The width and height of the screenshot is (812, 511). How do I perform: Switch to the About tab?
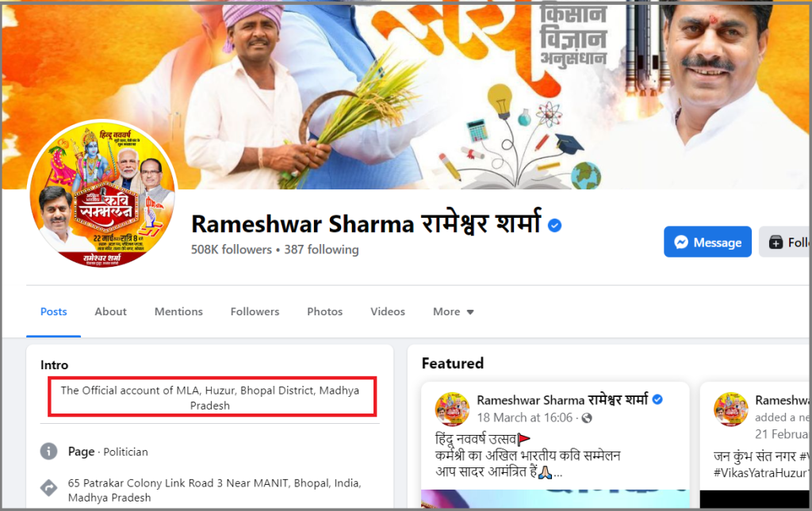click(110, 311)
